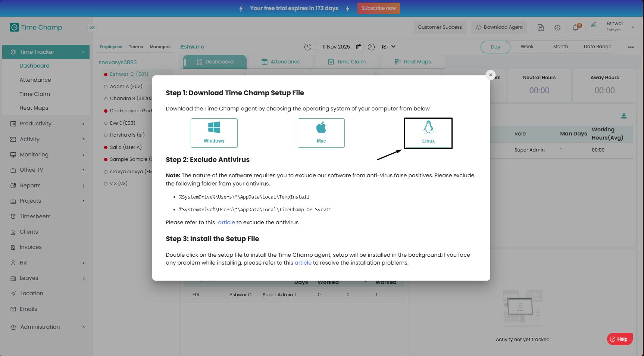Expand the Activity menu chevron
The image size is (644, 356).
click(x=84, y=139)
